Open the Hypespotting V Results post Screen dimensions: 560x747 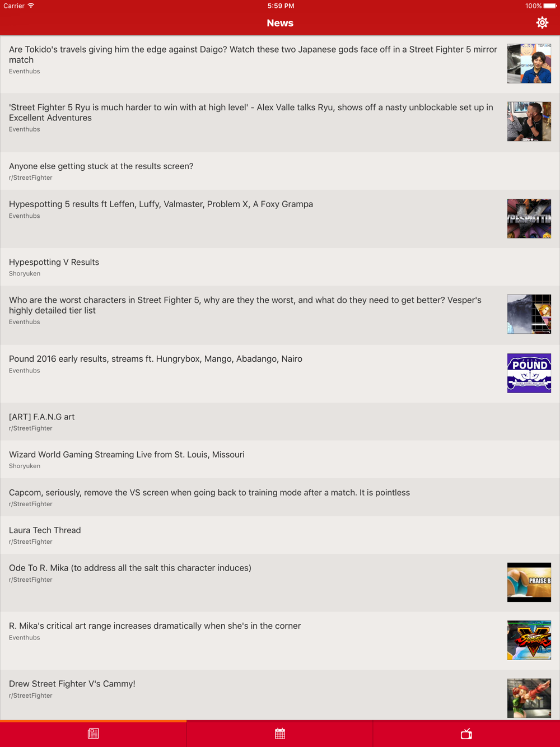tap(280, 267)
